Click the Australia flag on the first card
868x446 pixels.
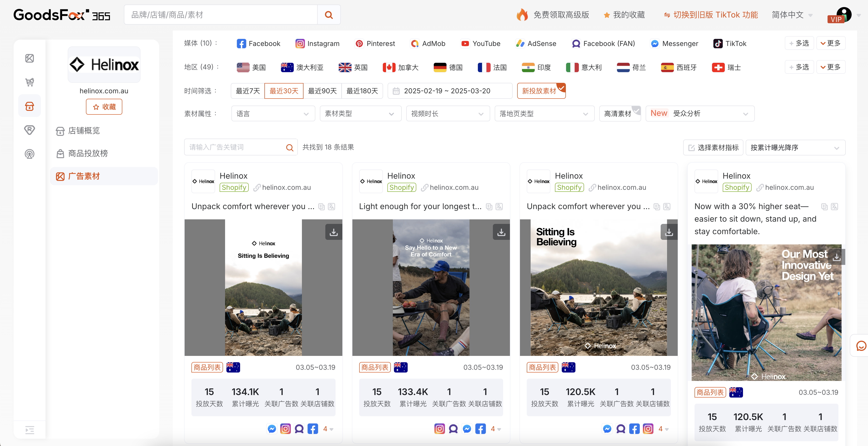click(x=233, y=367)
